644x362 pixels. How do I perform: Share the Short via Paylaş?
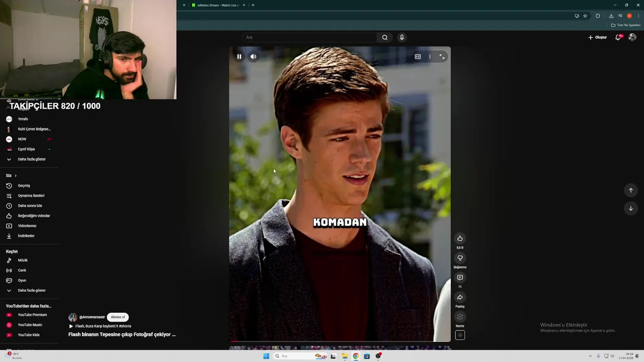[x=460, y=297]
